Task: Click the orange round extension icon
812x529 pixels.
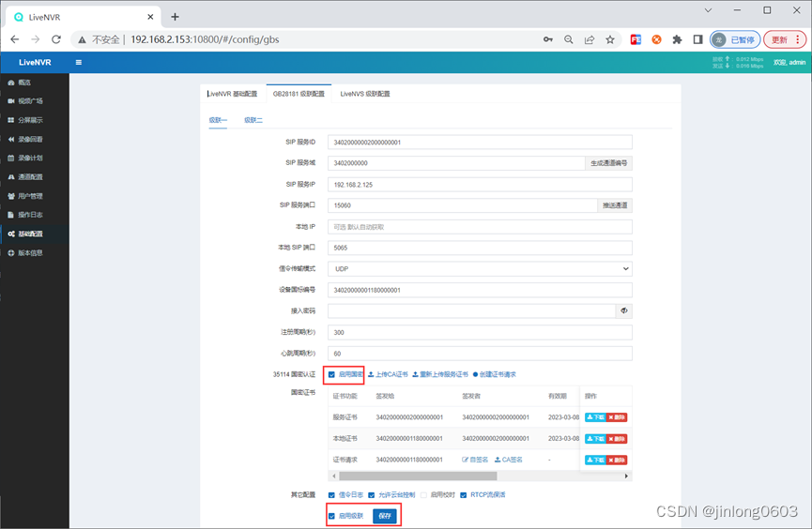Action: coord(656,39)
